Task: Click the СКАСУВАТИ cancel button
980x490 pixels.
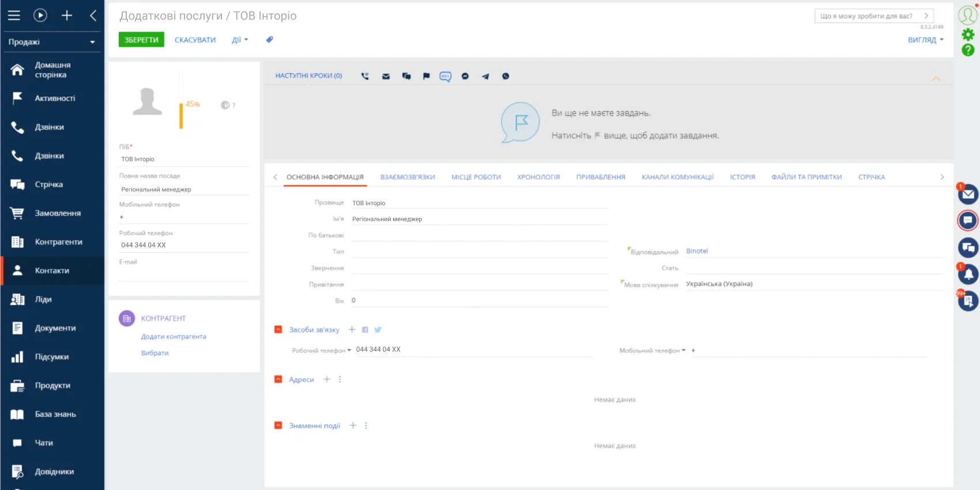Action: pyautogui.click(x=195, y=40)
